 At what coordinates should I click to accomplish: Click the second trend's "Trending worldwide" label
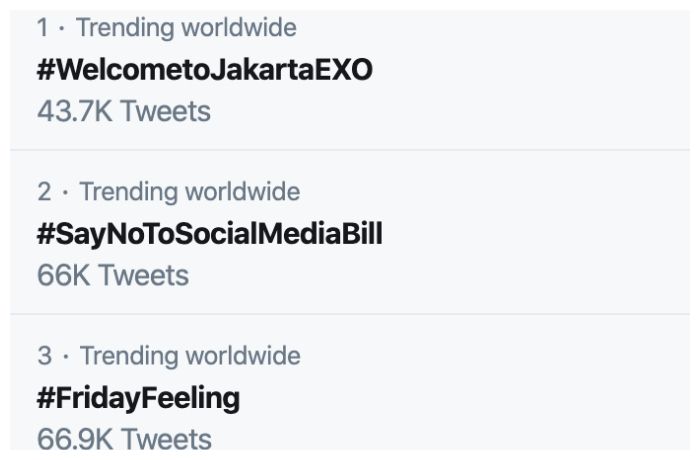click(x=189, y=191)
